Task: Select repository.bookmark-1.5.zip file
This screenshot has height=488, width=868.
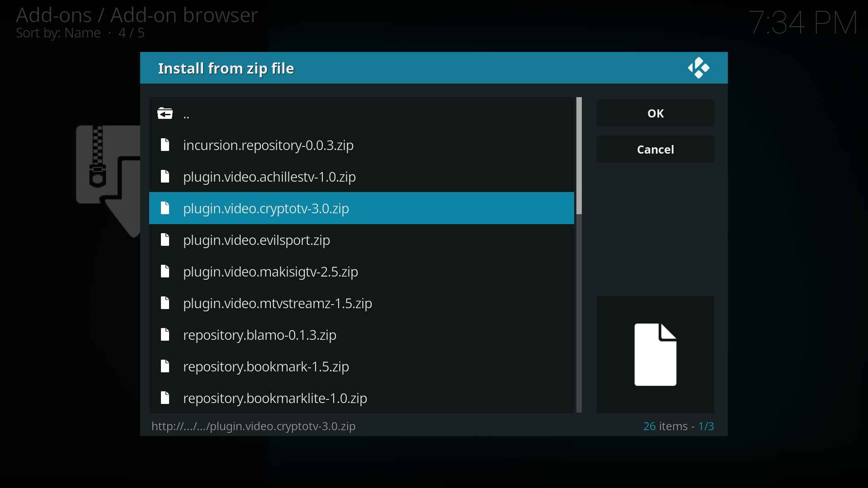Action: pos(266,366)
